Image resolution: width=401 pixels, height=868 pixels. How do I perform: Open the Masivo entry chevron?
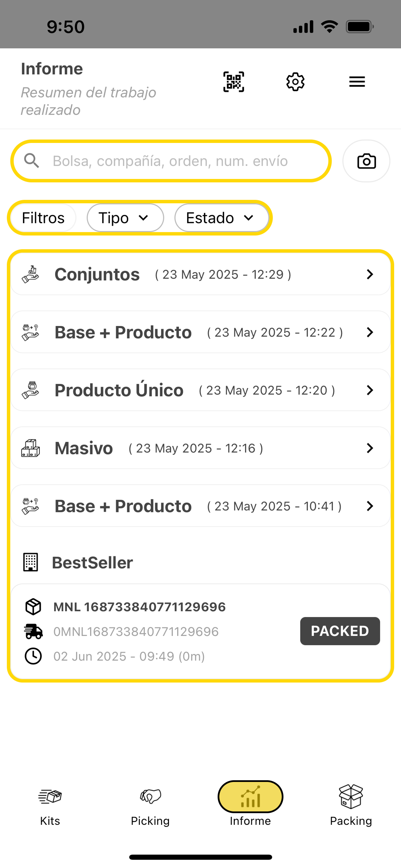click(x=369, y=448)
